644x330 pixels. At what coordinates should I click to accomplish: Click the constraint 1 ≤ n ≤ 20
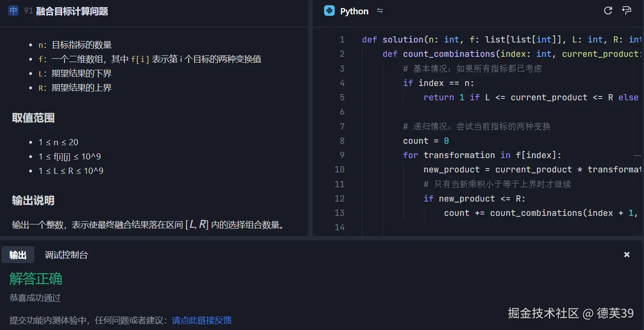pyautogui.click(x=58, y=142)
